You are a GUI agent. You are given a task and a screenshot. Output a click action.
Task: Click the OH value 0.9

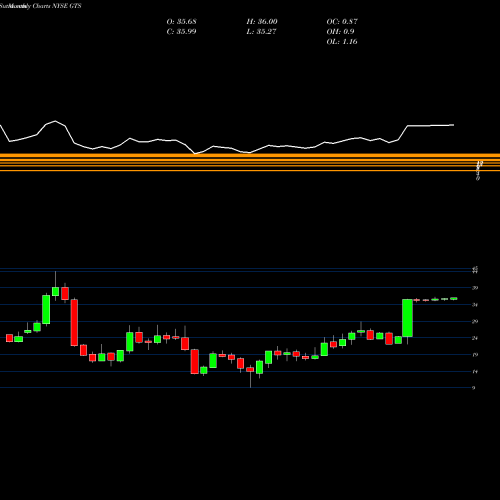pyautogui.click(x=349, y=32)
